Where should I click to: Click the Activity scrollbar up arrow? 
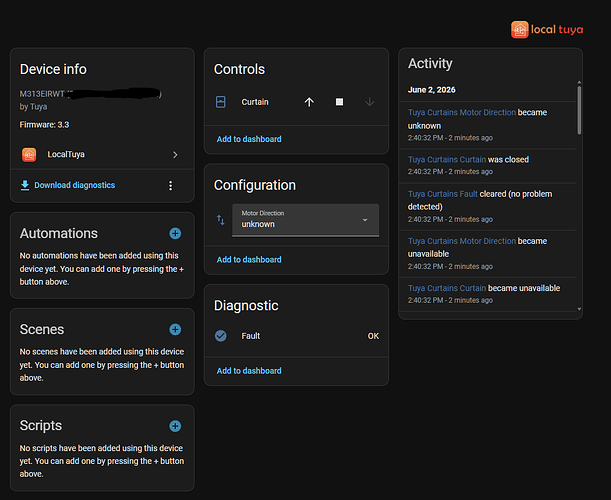coord(579,83)
